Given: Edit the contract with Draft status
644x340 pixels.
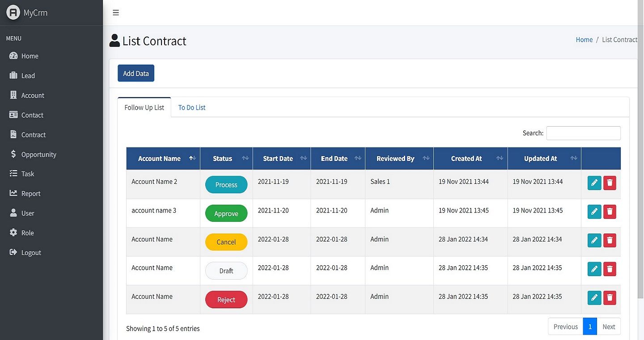Looking at the screenshot, I should pos(594,269).
